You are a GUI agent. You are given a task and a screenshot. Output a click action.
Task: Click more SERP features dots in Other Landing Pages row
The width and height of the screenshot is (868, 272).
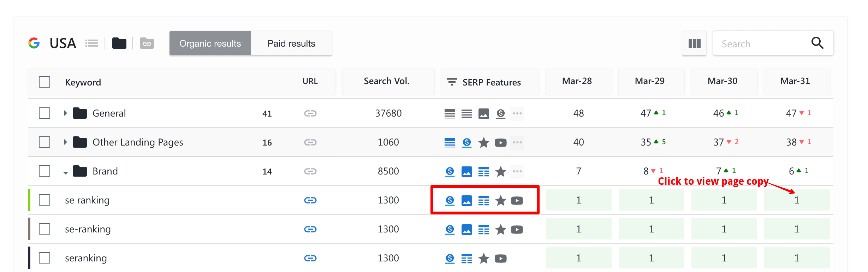pyautogui.click(x=517, y=142)
